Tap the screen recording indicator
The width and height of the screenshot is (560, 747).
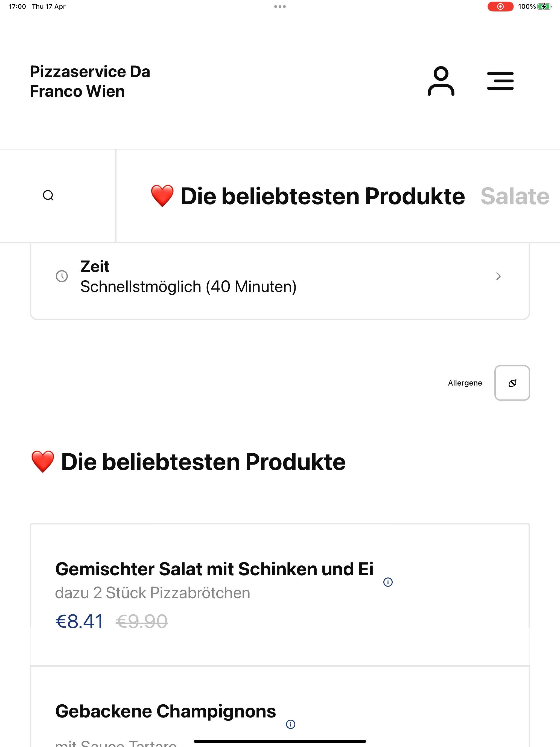[500, 6]
